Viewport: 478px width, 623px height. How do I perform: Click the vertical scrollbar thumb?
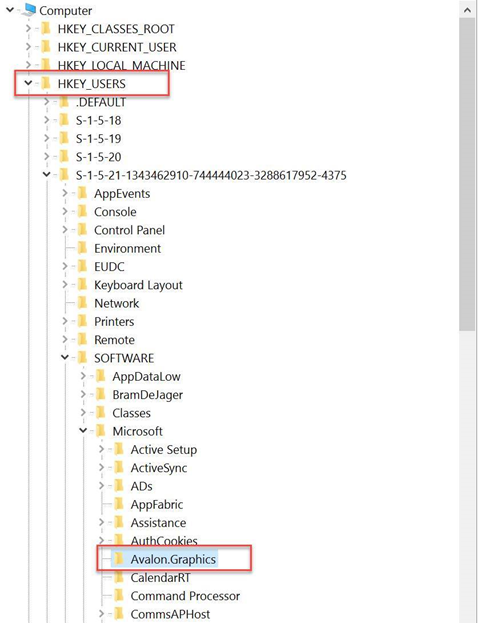point(468,175)
